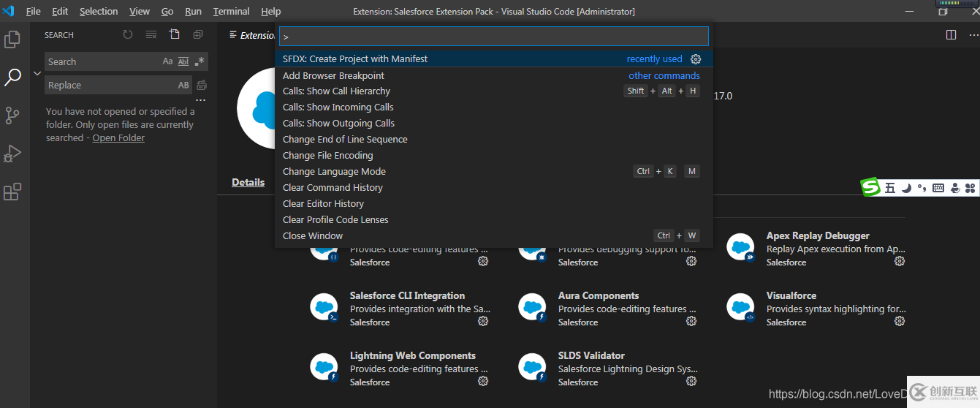Switch to the Details tab

click(x=248, y=182)
